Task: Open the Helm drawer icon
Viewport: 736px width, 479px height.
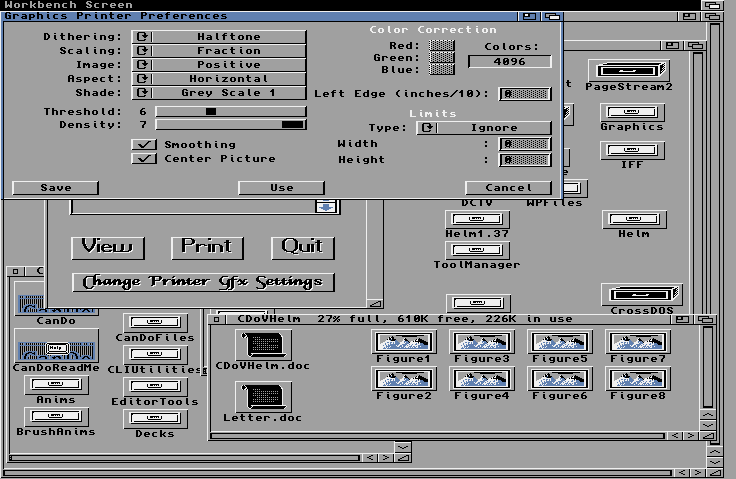Action: coord(634,219)
